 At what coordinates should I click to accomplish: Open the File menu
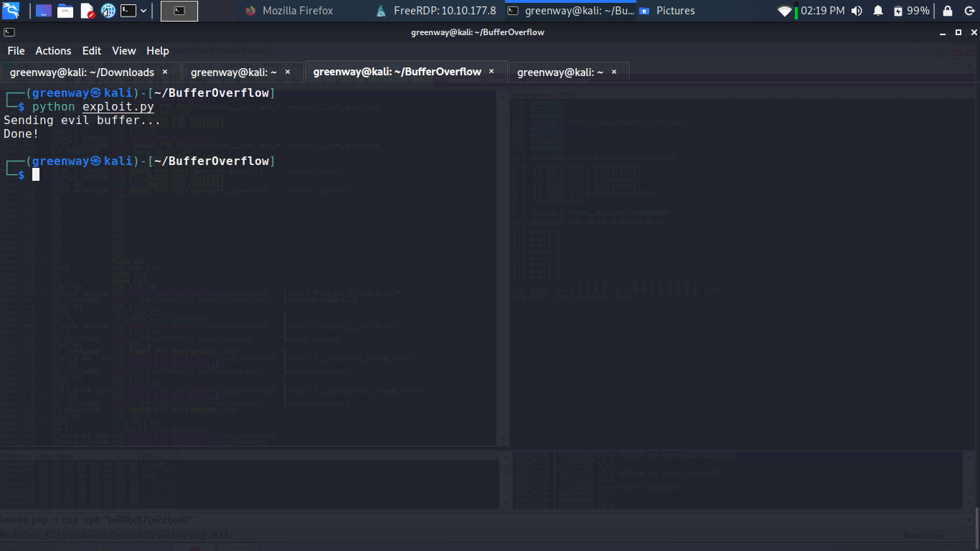[x=16, y=51]
